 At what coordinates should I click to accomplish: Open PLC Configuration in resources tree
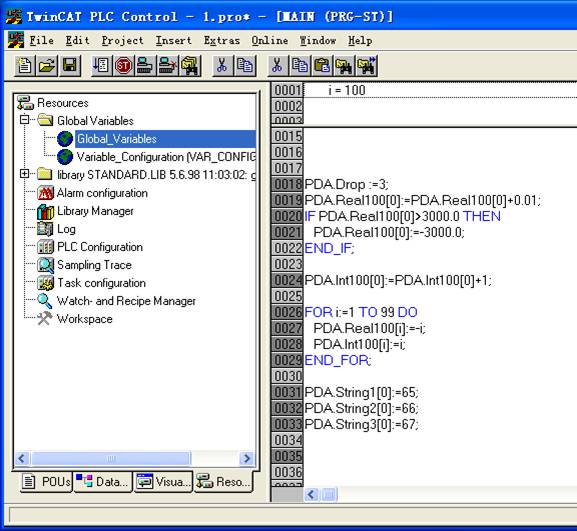pos(100,247)
